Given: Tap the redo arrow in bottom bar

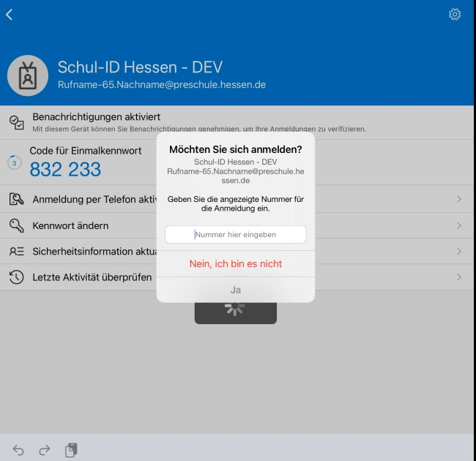Looking at the screenshot, I should click(45, 450).
